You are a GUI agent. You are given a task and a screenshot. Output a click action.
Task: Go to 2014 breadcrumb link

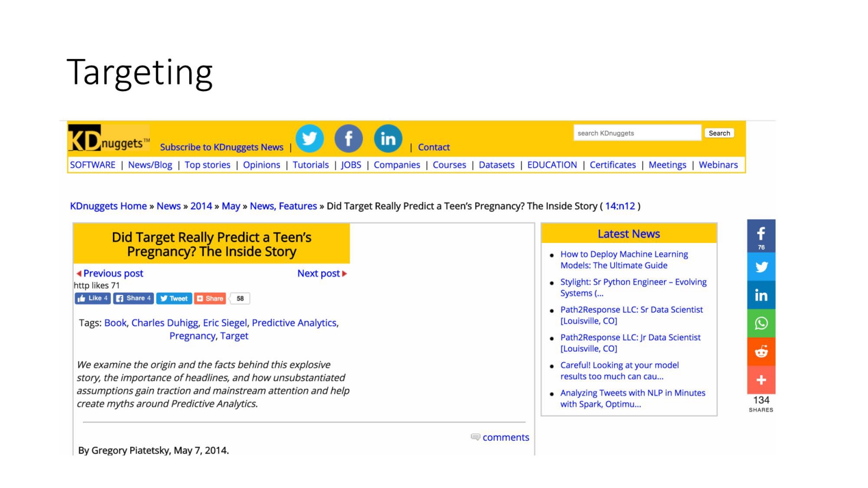coord(201,206)
